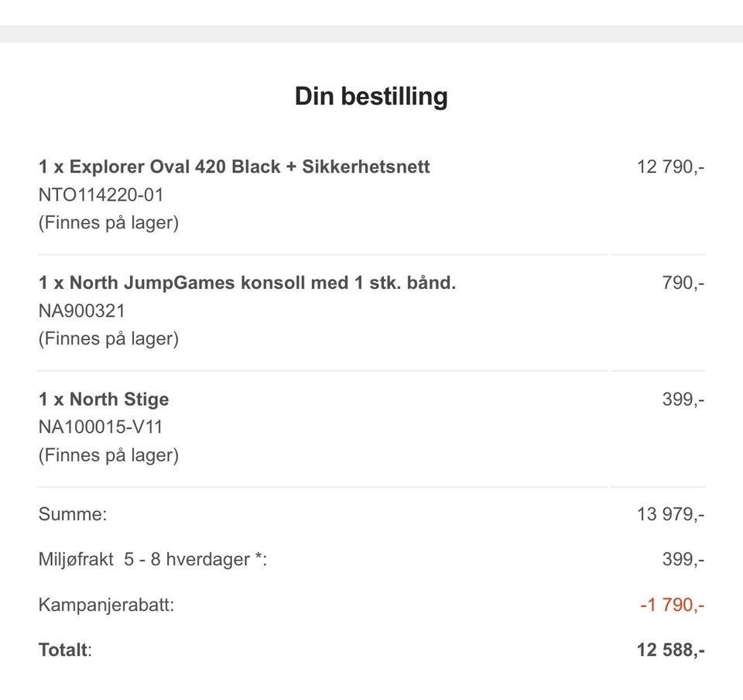Click the Miljøfrakt shipping cost 399,-
743x700 pixels.
[683, 559]
